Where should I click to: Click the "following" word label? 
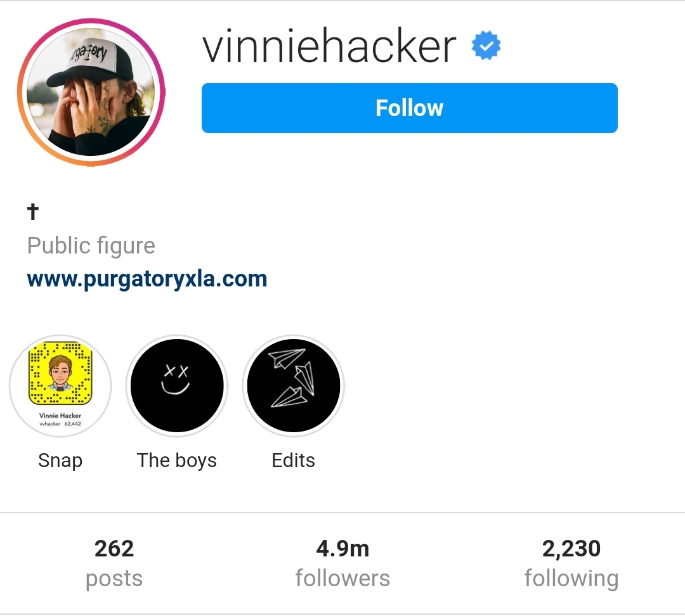pyautogui.click(x=571, y=579)
